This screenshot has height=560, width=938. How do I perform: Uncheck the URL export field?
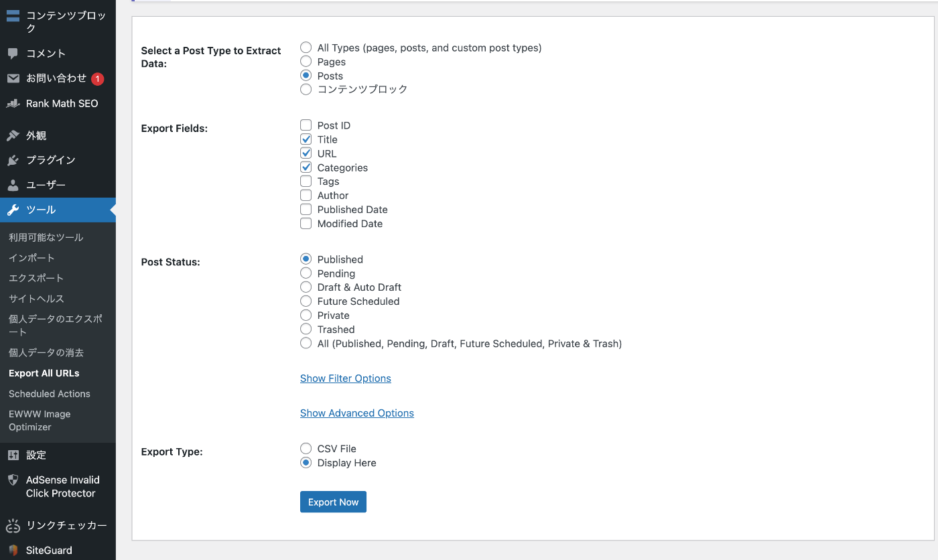(306, 153)
